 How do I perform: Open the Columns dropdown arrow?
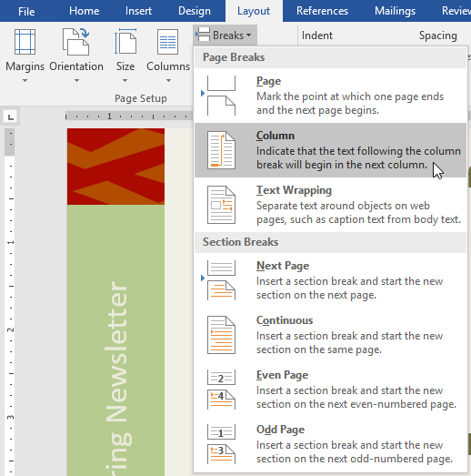pyautogui.click(x=168, y=81)
